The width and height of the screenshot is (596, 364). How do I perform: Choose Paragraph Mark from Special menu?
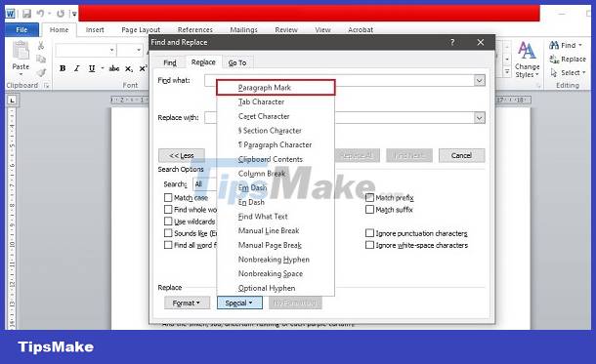click(x=276, y=88)
